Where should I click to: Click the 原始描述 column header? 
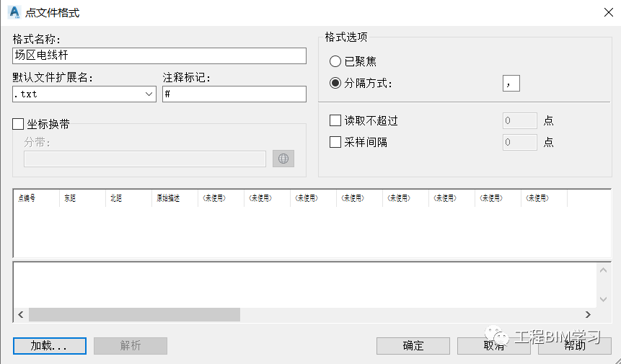tap(175, 198)
